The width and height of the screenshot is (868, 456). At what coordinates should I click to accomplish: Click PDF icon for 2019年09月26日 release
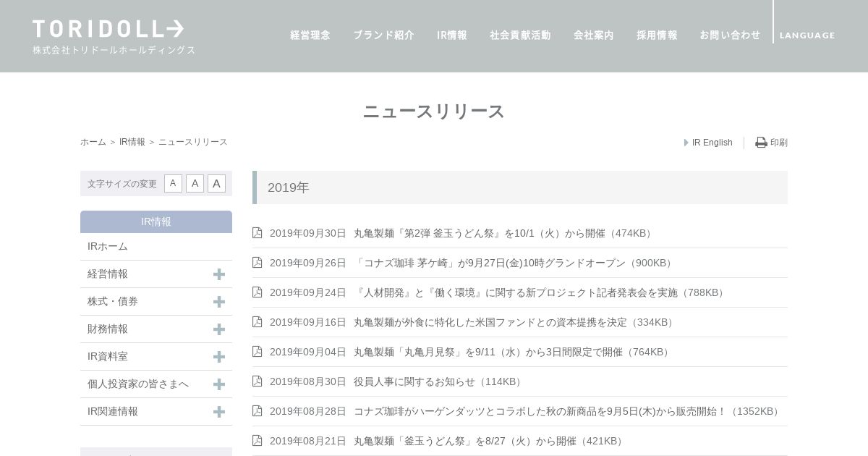[257, 262]
